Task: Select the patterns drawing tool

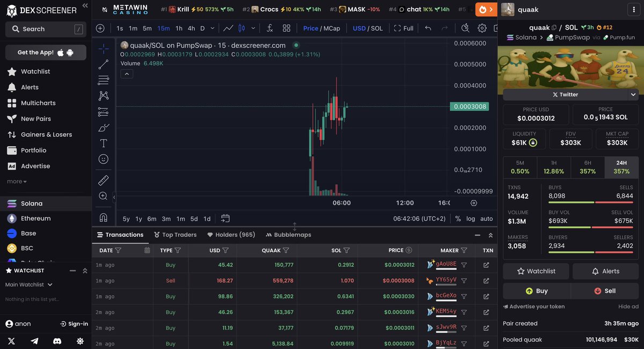Action: (x=104, y=96)
